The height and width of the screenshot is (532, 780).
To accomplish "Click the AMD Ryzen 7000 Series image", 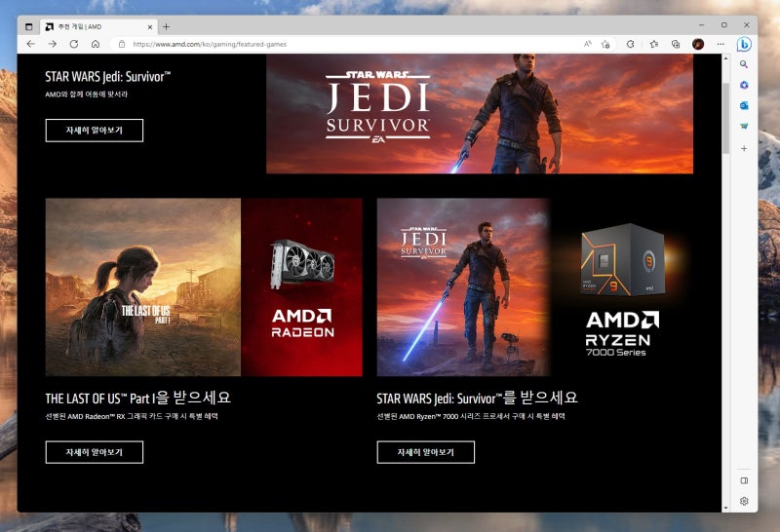I will click(x=622, y=287).
